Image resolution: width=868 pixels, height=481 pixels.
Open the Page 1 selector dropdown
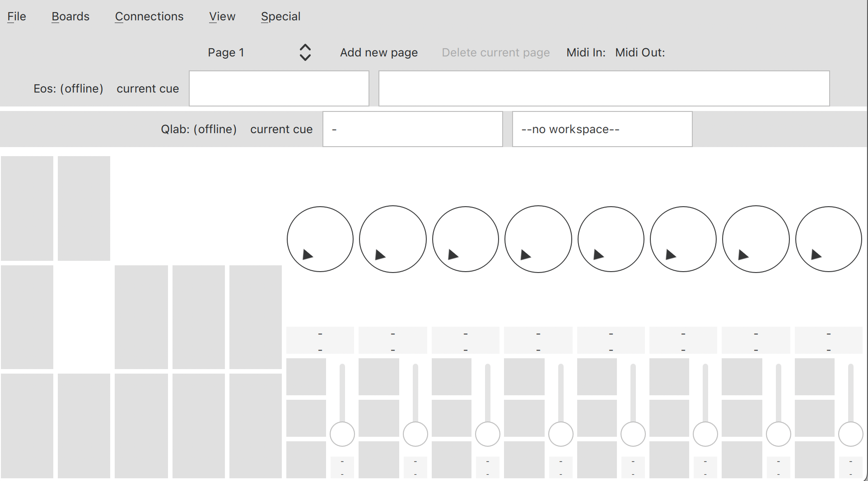pos(226,53)
